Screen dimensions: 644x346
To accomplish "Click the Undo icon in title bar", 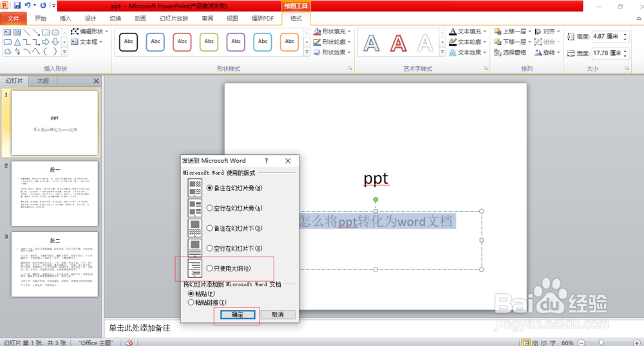I will (x=28, y=6).
